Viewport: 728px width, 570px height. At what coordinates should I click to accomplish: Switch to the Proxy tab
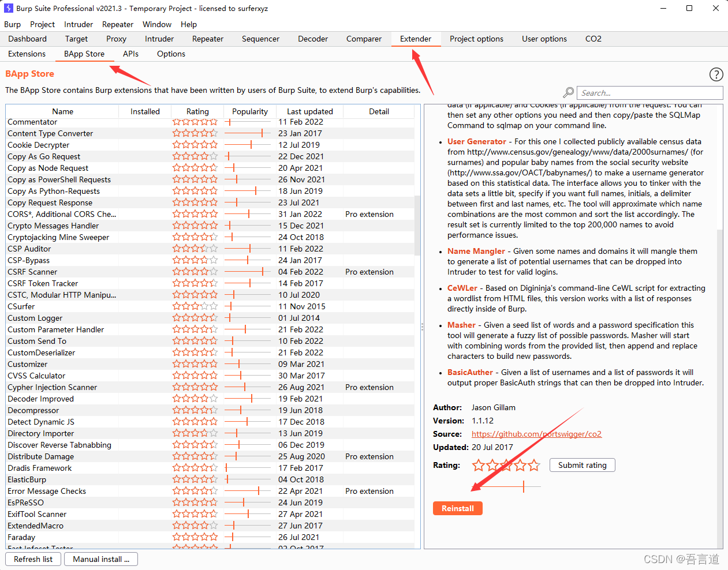[x=116, y=39]
